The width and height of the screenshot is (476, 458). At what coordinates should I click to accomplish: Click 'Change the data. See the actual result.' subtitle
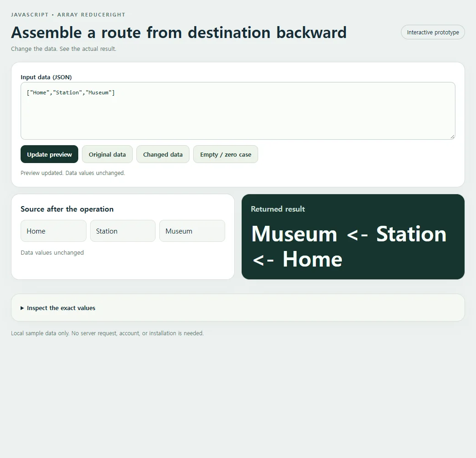64,49
